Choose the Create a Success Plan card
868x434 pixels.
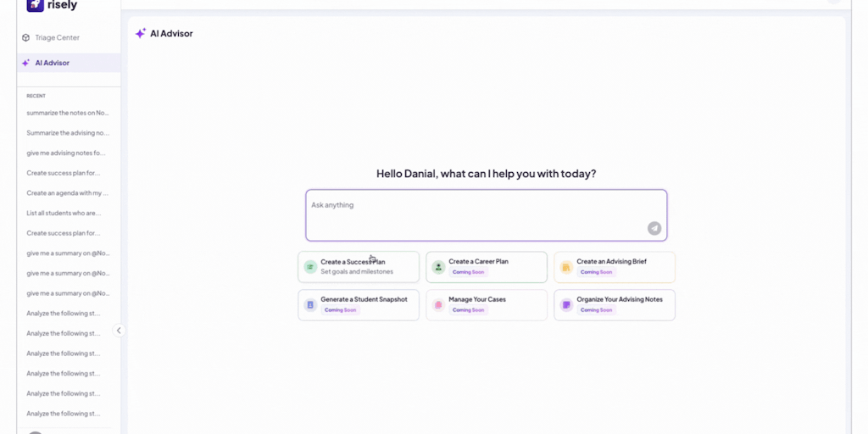359,267
